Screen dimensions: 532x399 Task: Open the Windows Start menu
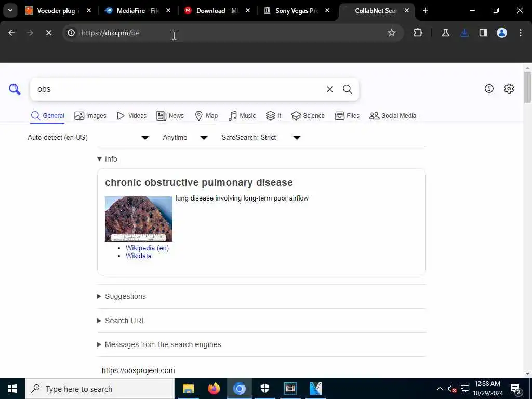click(x=12, y=389)
